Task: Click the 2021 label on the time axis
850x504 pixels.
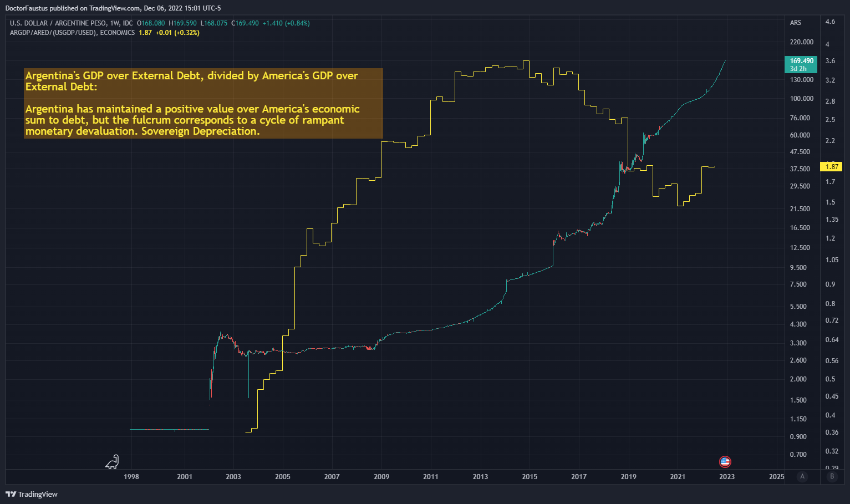Action: (678, 476)
